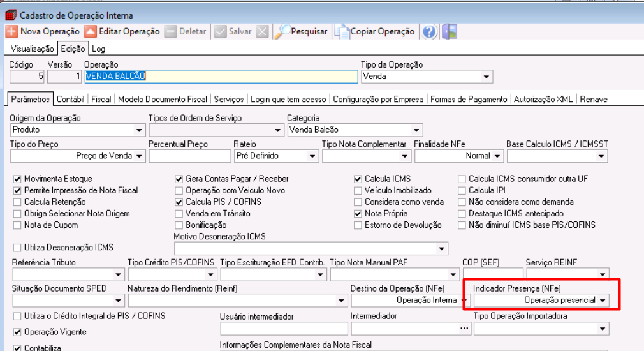644x351 pixels.
Task: Click the Copiar Operação documents icon
Action: pyautogui.click(x=341, y=32)
